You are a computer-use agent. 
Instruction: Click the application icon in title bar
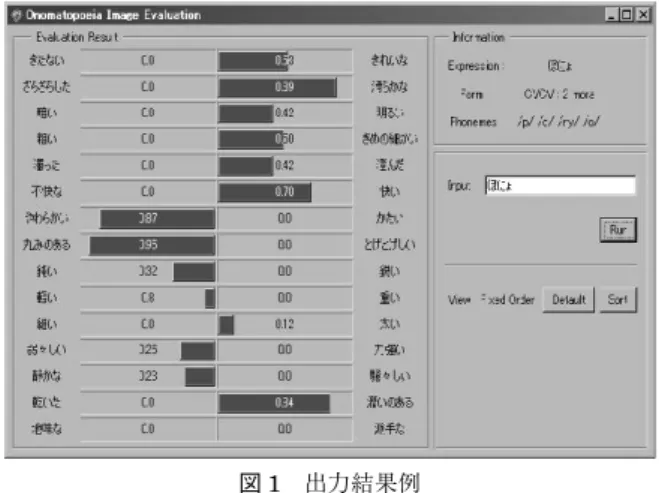pyautogui.click(x=17, y=16)
